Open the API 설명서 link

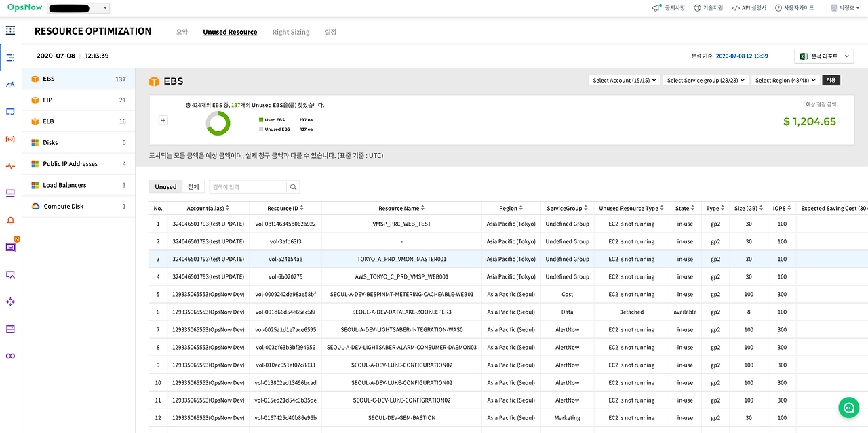[754, 8]
